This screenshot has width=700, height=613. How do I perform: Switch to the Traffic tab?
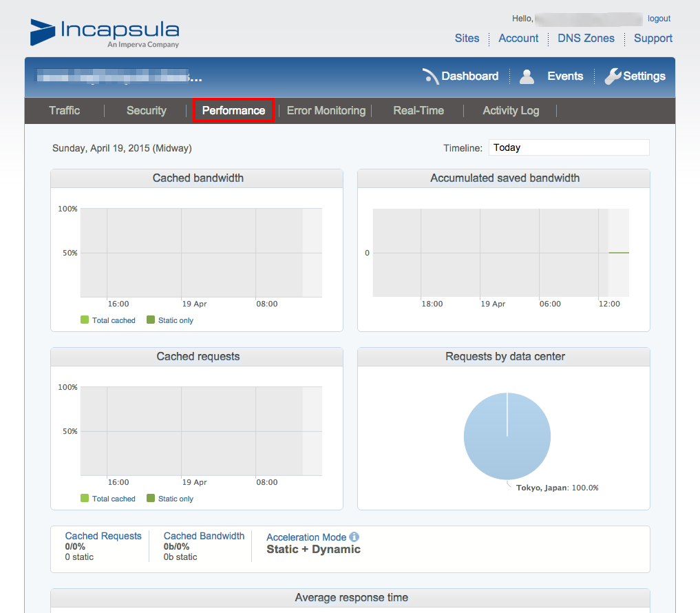click(65, 111)
